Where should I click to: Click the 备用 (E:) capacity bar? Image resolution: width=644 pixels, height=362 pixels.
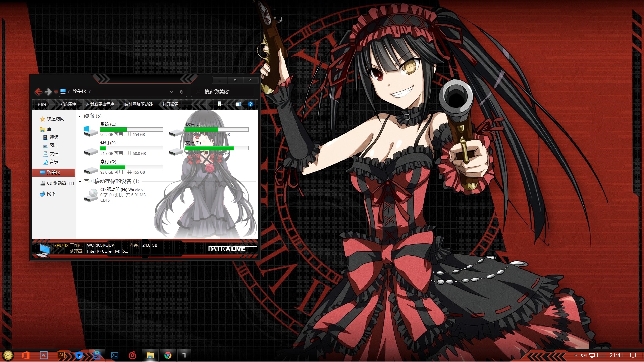[x=131, y=148]
